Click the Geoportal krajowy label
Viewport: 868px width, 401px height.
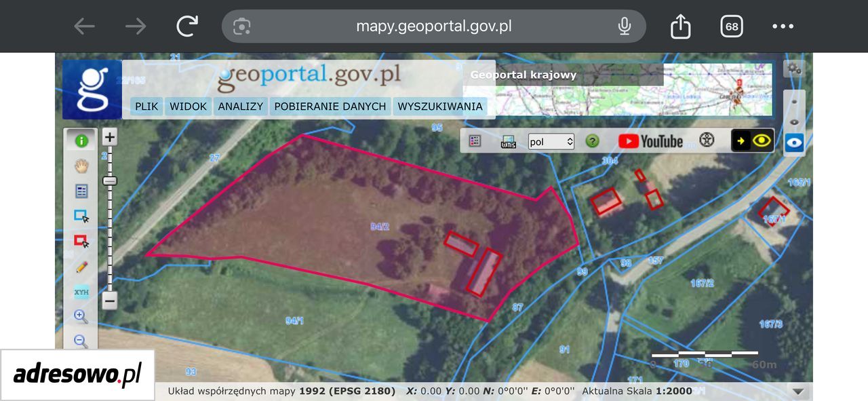click(523, 75)
